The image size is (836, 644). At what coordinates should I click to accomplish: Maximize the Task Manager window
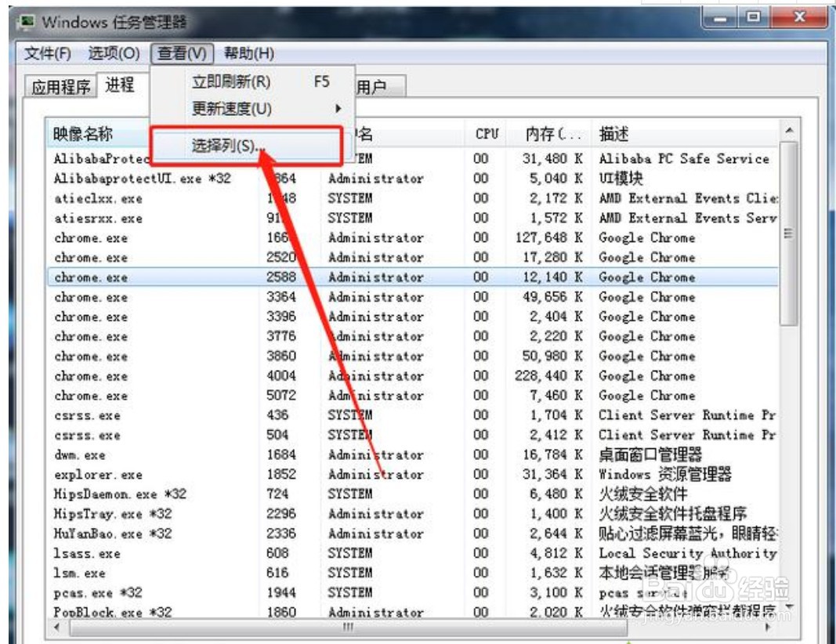tap(753, 18)
